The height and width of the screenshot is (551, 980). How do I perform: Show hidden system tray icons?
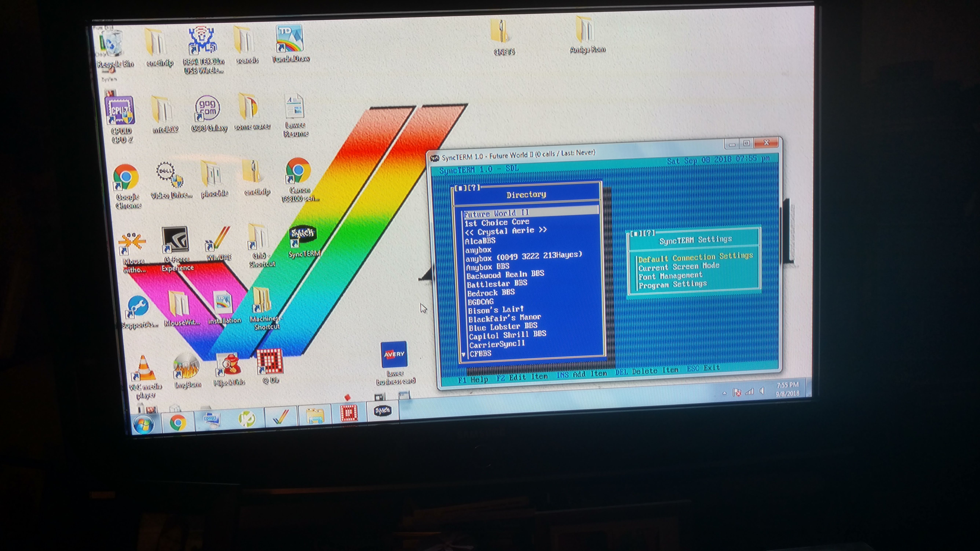coord(724,393)
